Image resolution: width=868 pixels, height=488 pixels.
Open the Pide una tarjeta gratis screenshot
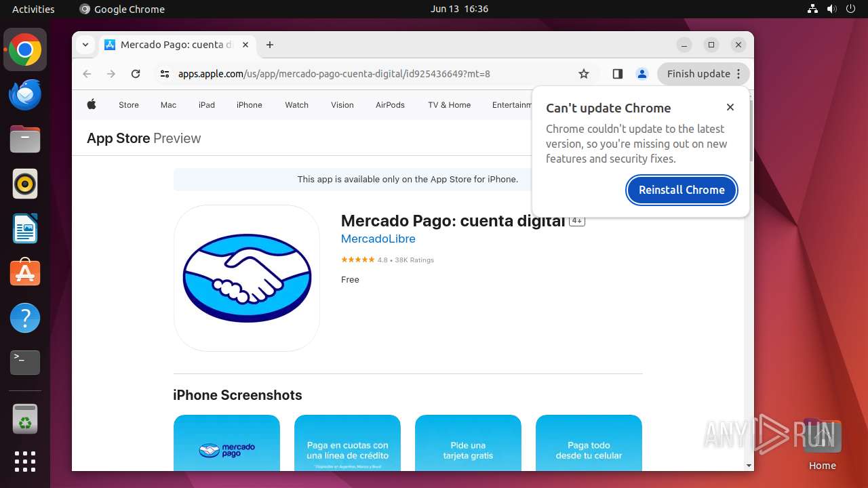click(x=468, y=443)
